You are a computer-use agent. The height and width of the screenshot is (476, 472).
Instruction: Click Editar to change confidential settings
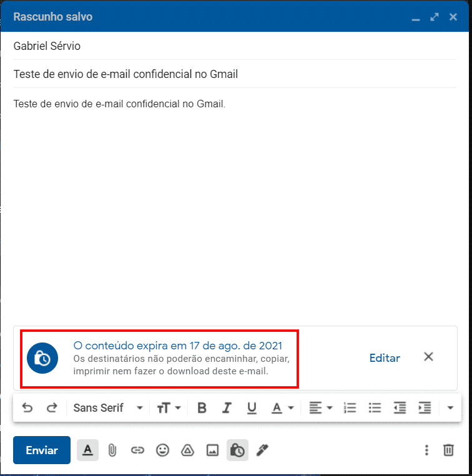pos(385,358)
